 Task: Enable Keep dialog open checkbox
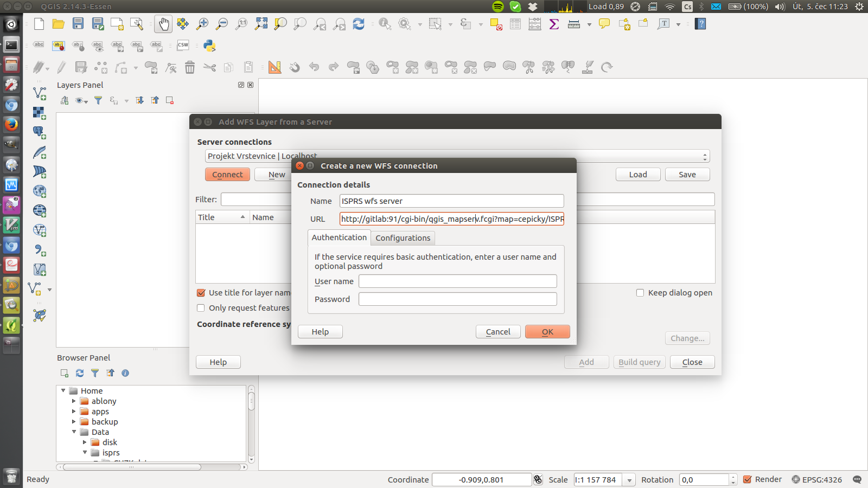pos(640,293)
